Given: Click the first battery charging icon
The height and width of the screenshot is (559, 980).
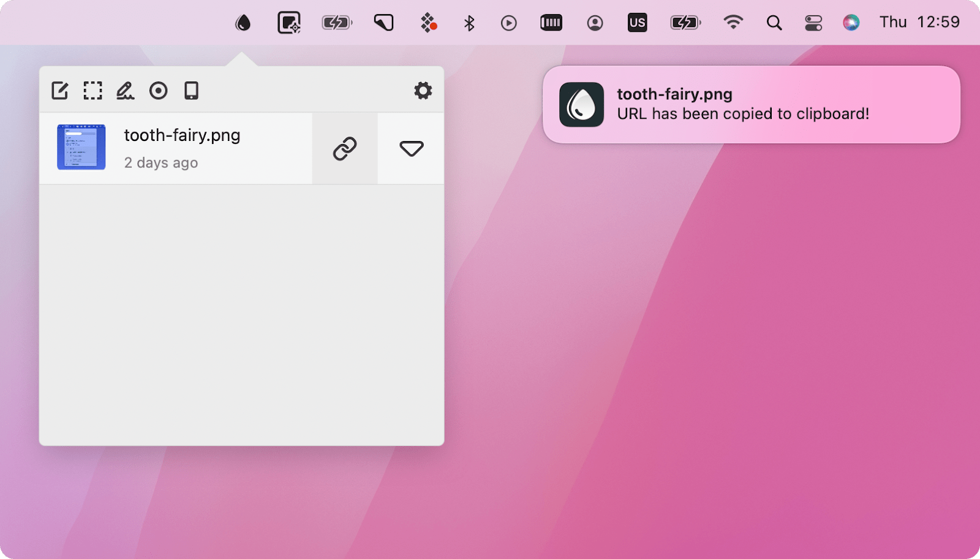Looking at the screenshot, I should pyautogui.click(x=337, y=23).
